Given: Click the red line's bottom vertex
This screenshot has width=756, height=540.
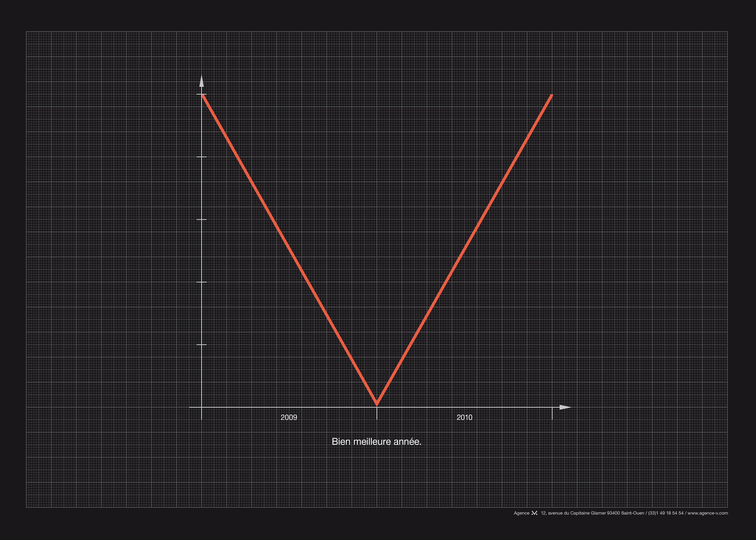Looking at the screenshot, I should pos(377,404).
